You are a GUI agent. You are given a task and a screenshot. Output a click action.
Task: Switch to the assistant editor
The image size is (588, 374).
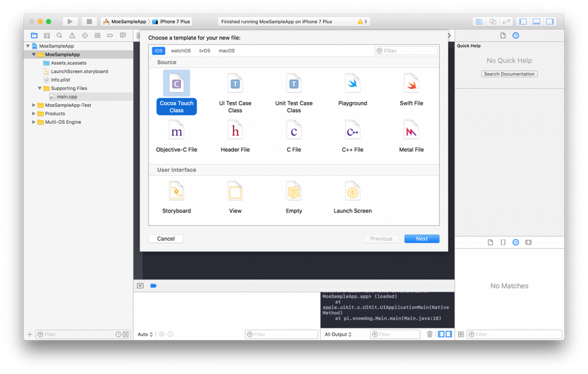coord(493,21)
